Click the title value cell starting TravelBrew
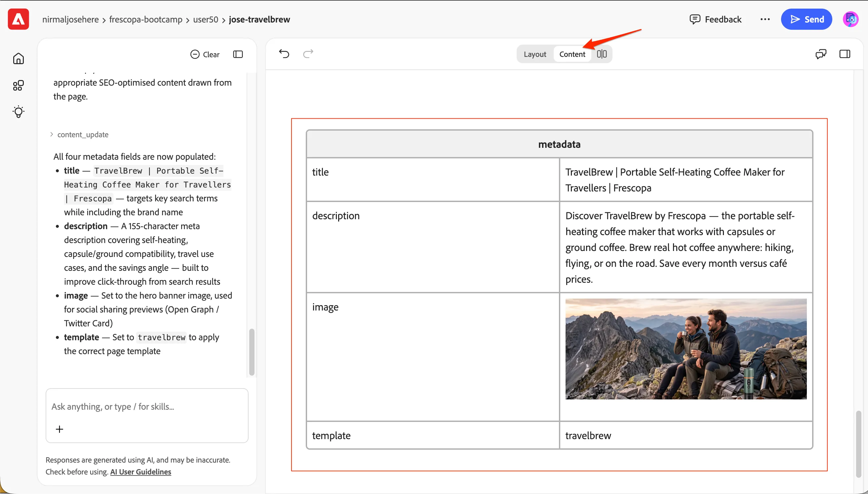The width and height of the screenshot is (868, 494). click(x=686, y=180)
